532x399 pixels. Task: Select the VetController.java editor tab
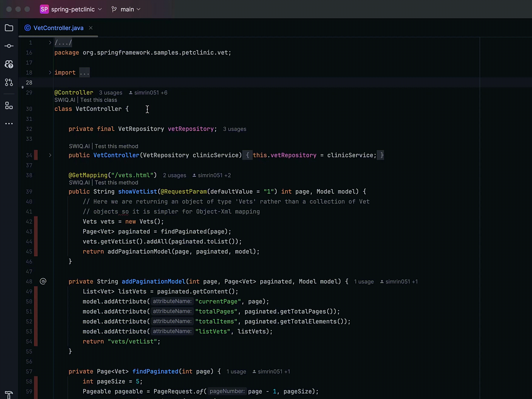tap(58, 28)
